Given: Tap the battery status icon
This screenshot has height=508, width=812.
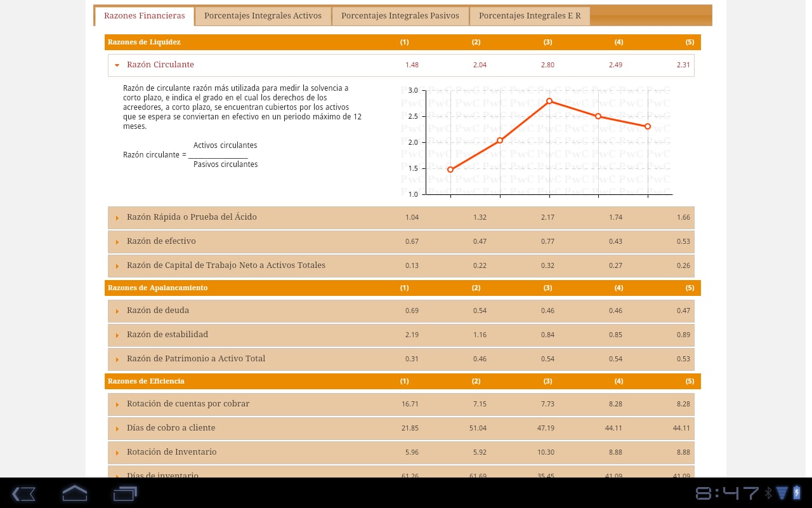Looking at the screenshot, I should (x=796, y=493).
